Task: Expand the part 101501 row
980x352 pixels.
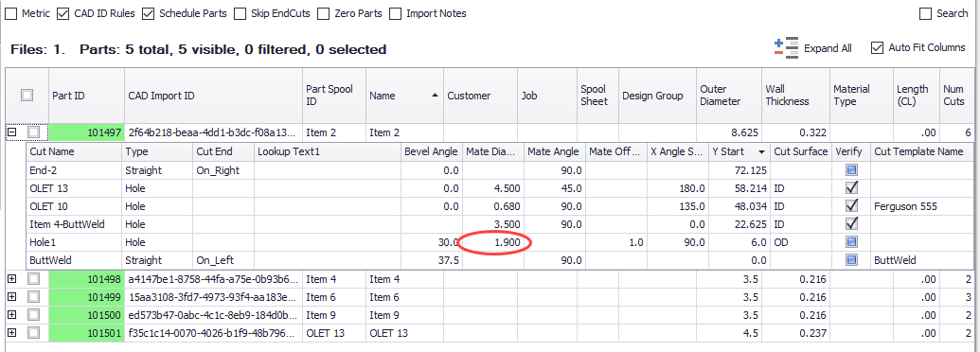Action: click(11, 333)
